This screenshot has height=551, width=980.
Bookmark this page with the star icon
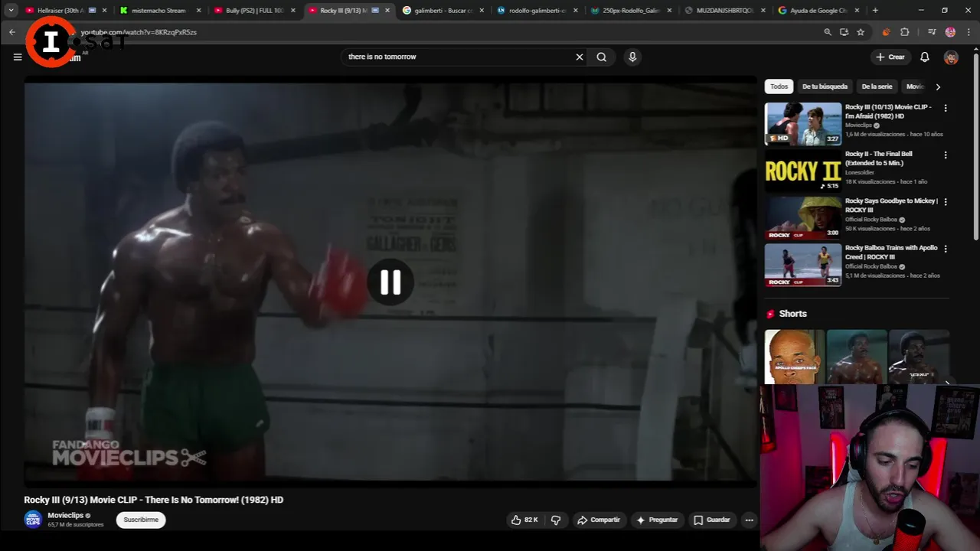tap(861, 32)
